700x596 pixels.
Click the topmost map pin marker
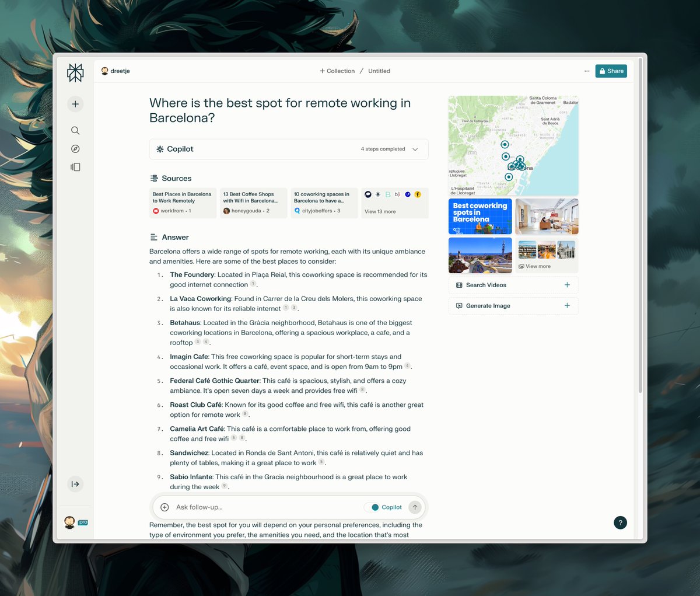click(x=505, y=144)
